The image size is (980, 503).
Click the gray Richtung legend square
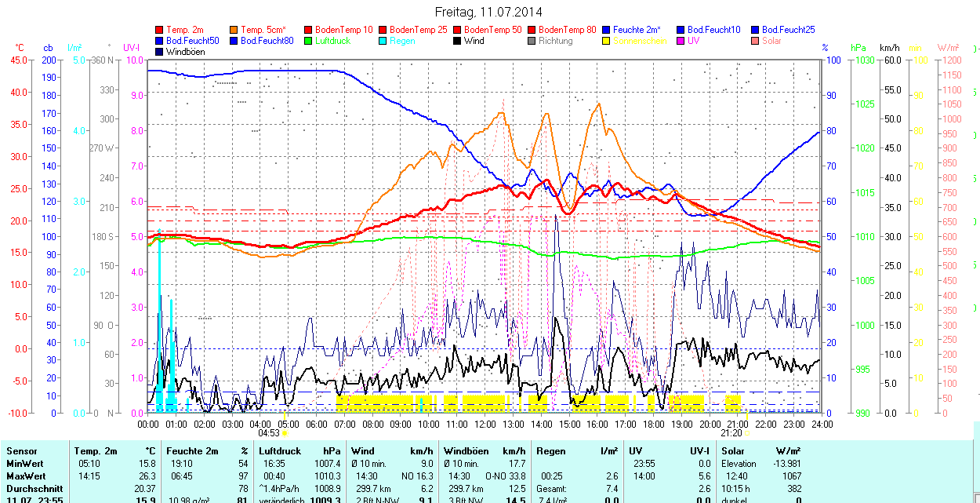(x=532, y=41)
